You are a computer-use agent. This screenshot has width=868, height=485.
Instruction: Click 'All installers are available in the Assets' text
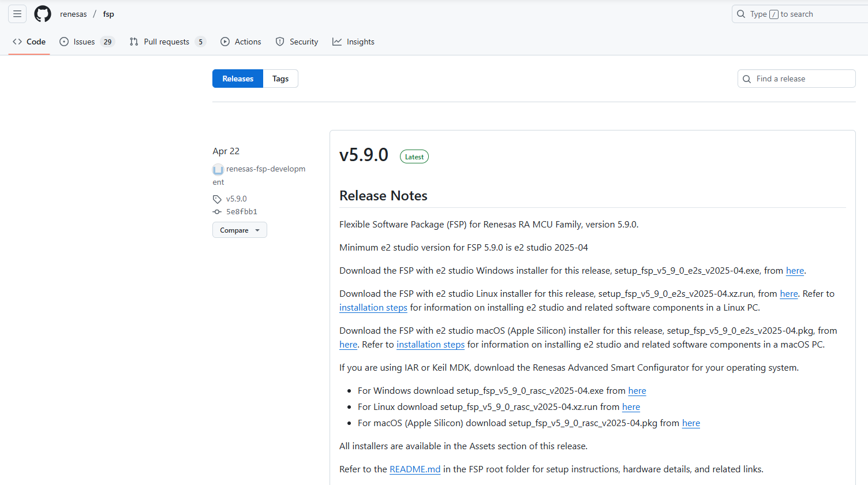click(463, 446)
